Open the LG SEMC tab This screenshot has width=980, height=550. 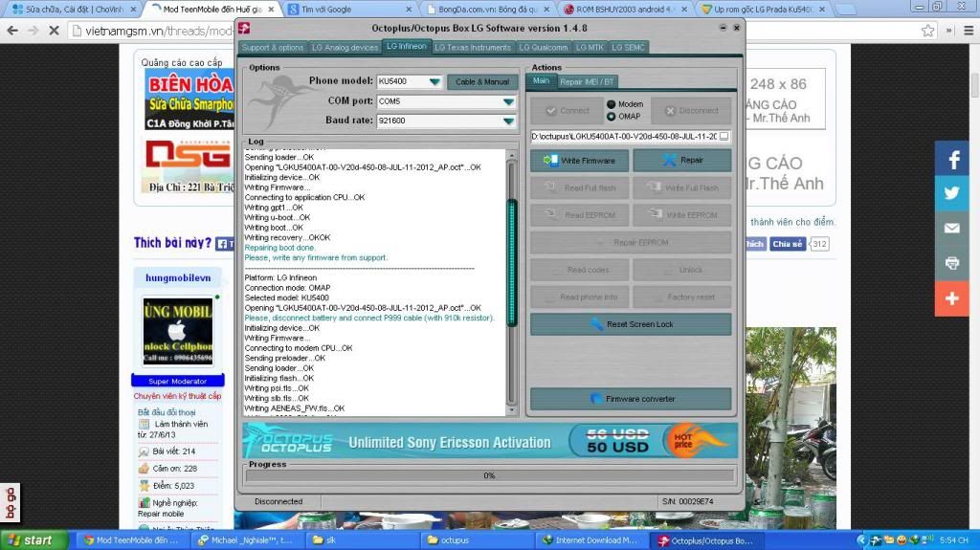pyautogui.click(x=628, y=48)
